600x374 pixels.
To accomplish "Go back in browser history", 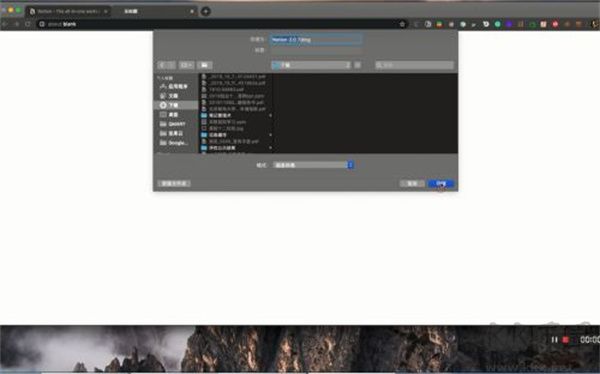I will coord(5,24).
